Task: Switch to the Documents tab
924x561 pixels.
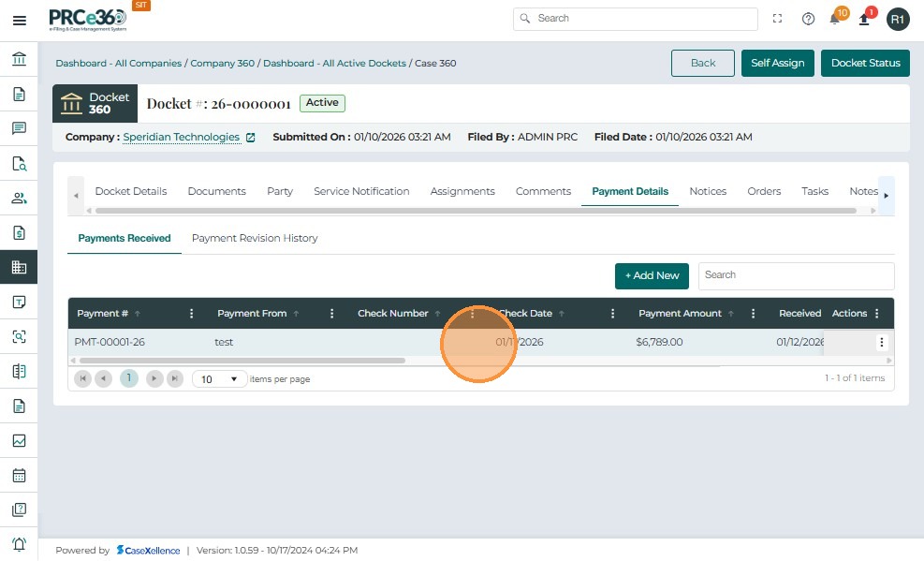Action: pyautogui.click(x=216, y=191)
